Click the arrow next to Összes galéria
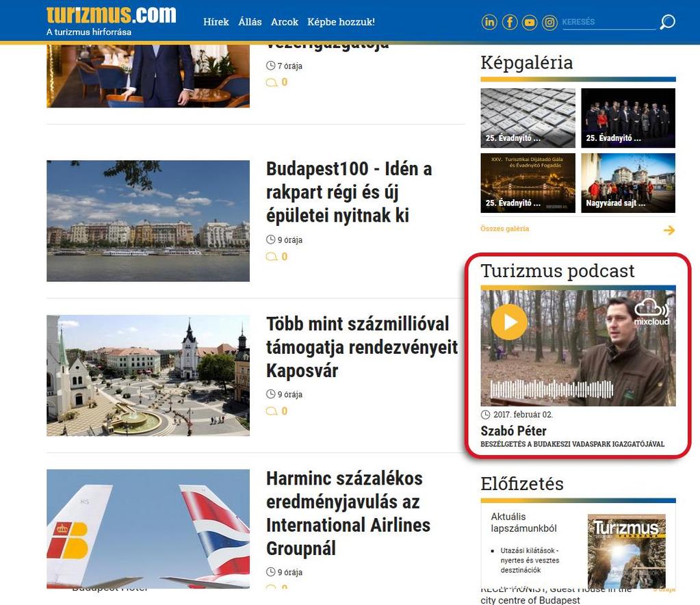This screenshot has height=605, width=700. click(669, 231)
